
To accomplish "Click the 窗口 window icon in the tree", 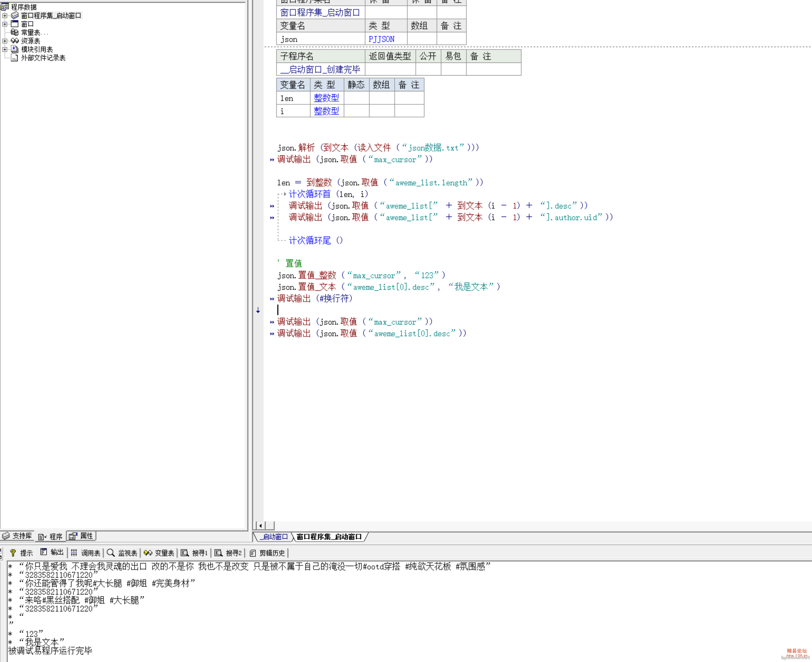I will 14,24.
